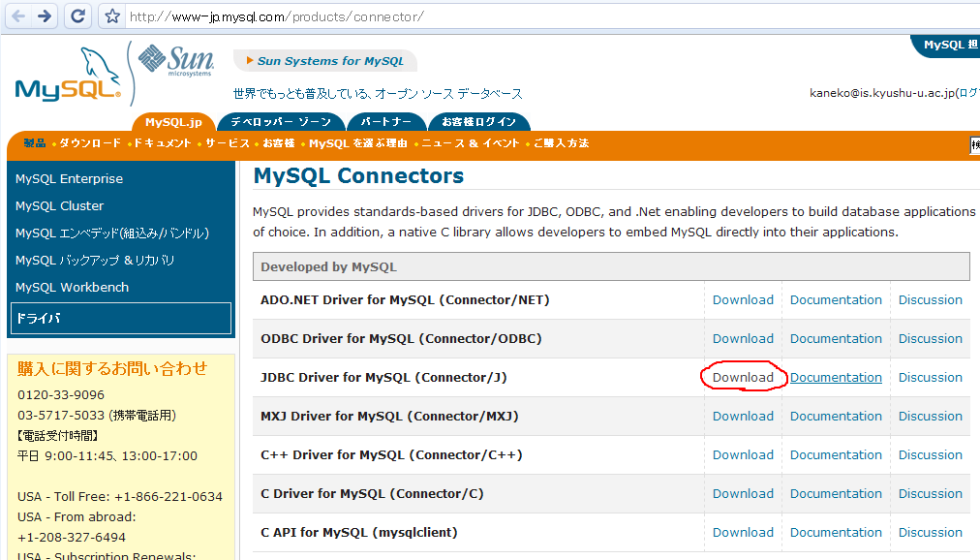This screenshot has width=980, height=560.
Task: Download C Driver (Connector/C)
Action: pyautogui.click(x=743, y=494)
